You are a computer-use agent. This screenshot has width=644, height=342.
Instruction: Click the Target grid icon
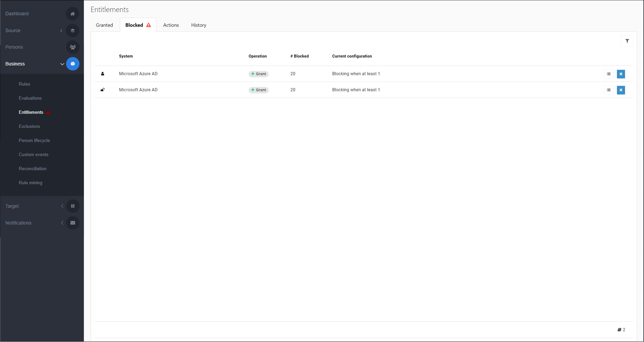tap(72, 206)
